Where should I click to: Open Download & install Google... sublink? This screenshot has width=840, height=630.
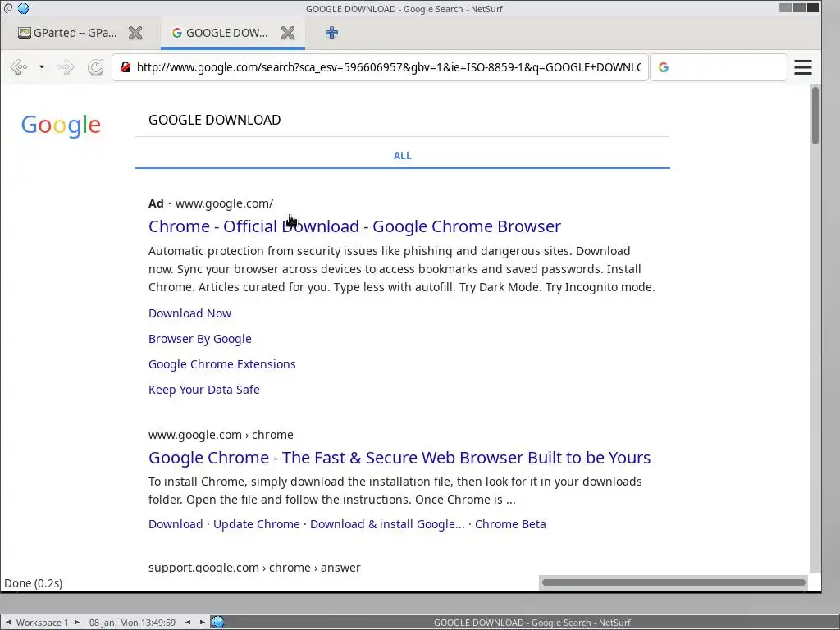(387, 524)
